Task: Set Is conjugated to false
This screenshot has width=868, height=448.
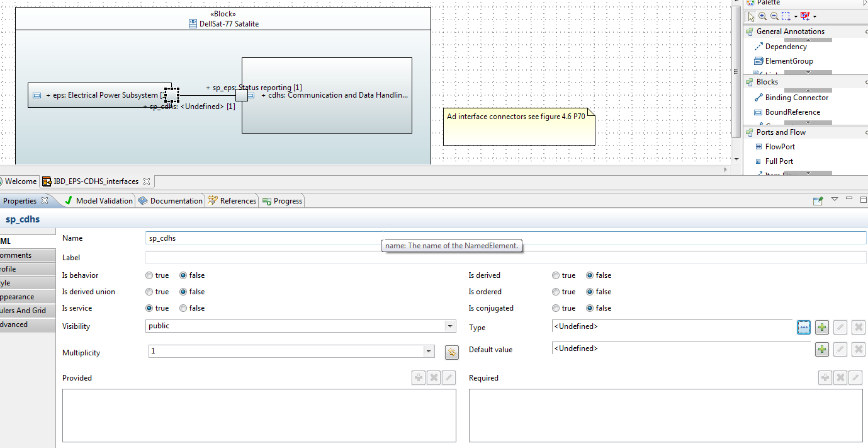Action: click(x=590, y=308)
